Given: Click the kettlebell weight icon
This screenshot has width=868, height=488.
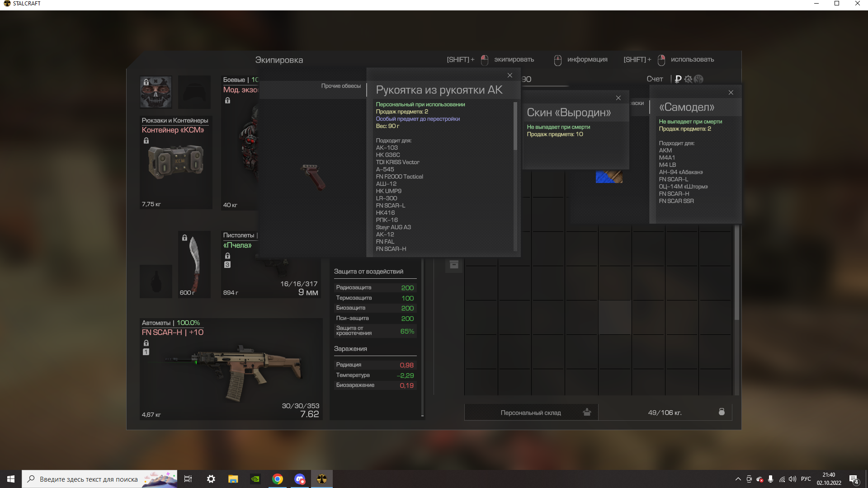Looking at the screenshot, I should pos(722,412).
